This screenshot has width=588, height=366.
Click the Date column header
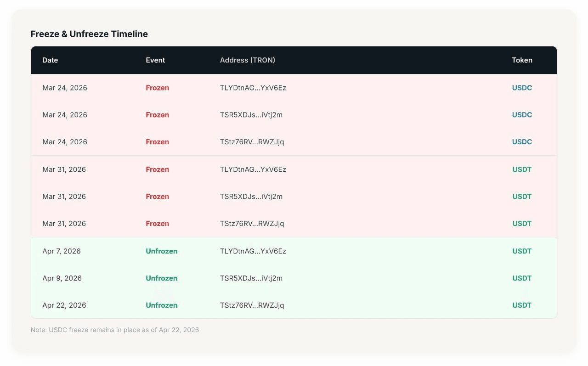pyautogui.click(x=50, y=60)
